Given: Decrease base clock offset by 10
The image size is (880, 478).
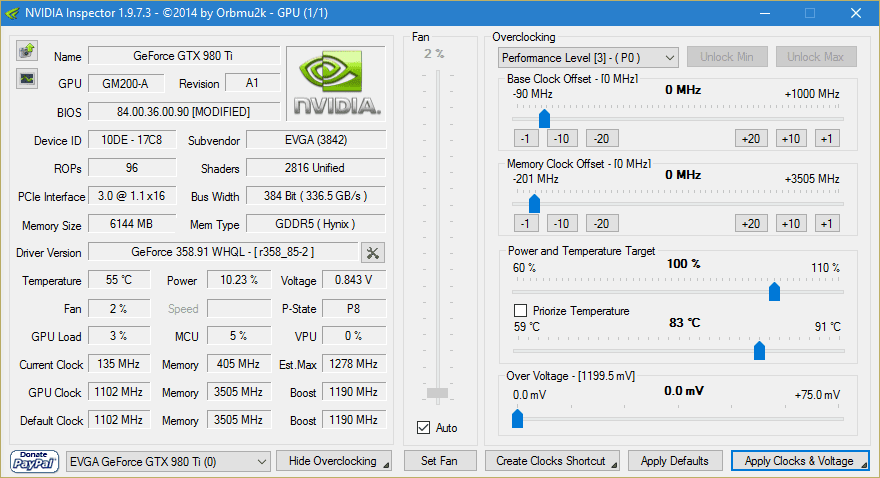Looking at the screenshot, I should [x=562, y=139].
